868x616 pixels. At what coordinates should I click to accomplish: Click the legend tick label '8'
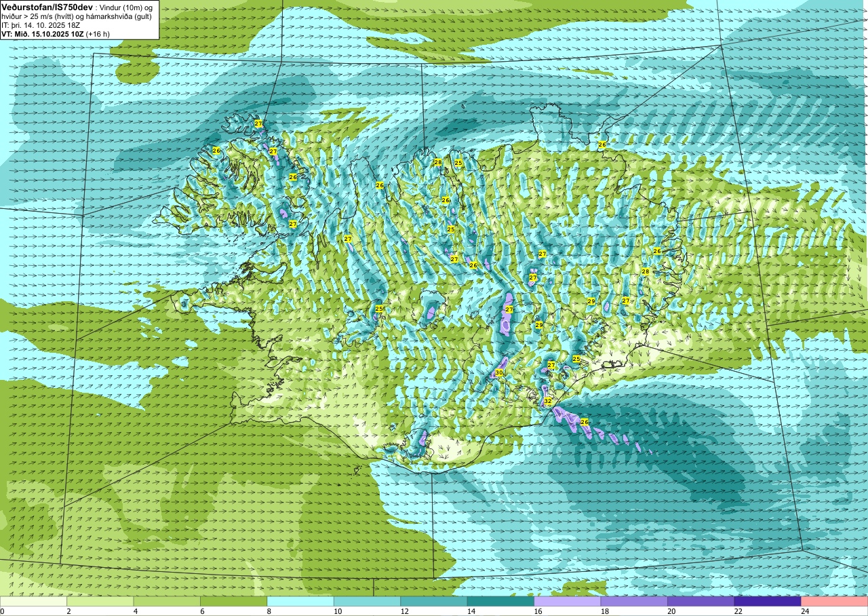click(x=269, y=611)
